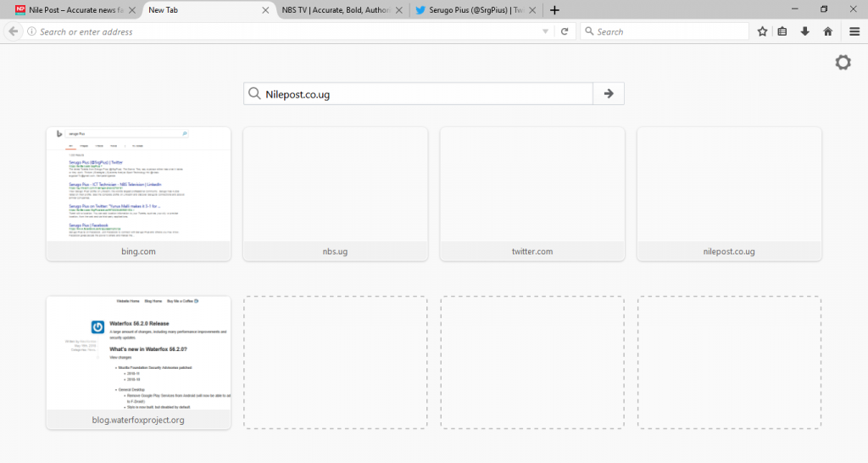
Task: Expand the address bar history dropdown
Action: (x=546, y=31)
